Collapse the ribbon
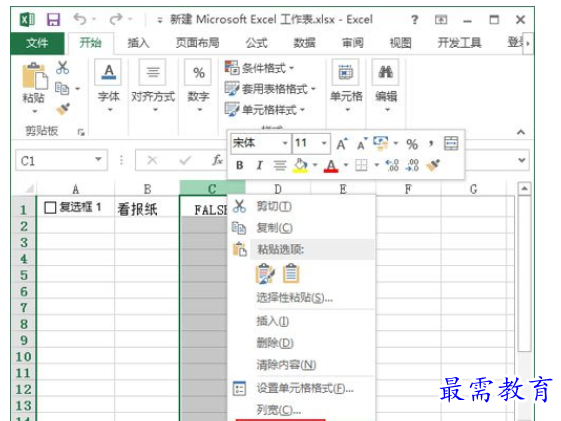The width and height of the screenshot is (561, 421). (x=521, y=132)
